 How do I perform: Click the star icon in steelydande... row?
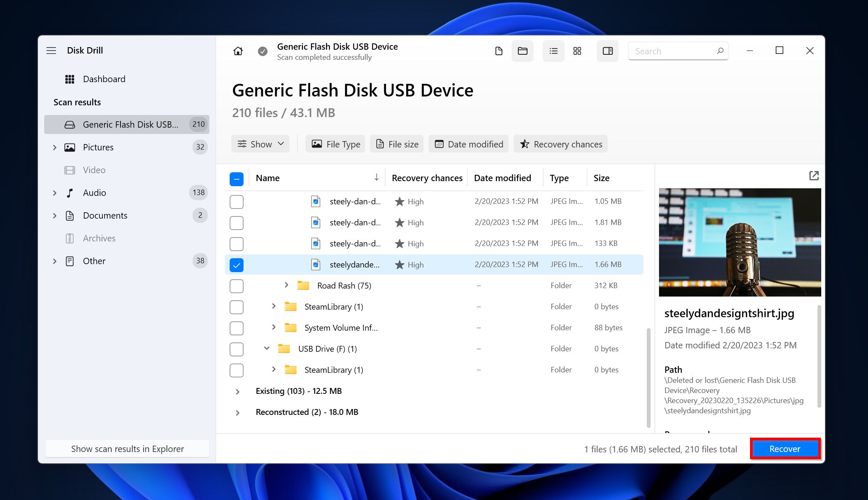click(x=399, y=265)
